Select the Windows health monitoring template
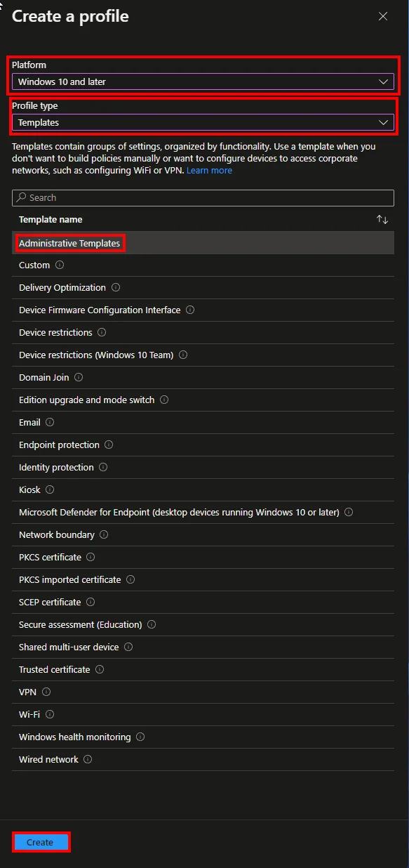Viewport: 409px width, 868px height. [203, 737]
